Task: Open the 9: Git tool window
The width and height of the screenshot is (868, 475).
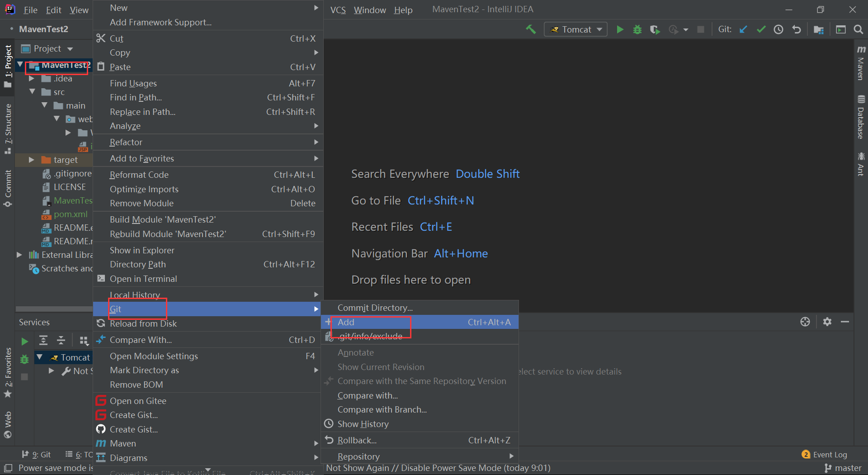Action: [36, 455]
